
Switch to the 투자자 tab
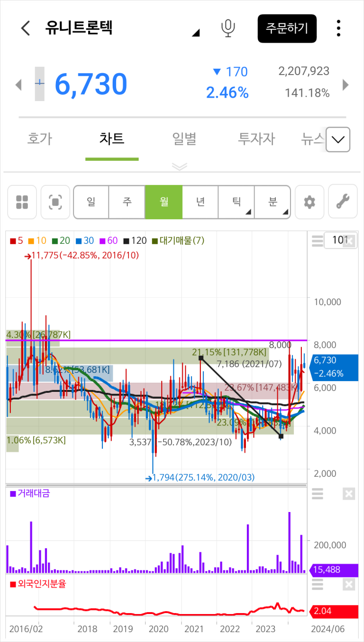click(x=256, y=139)
